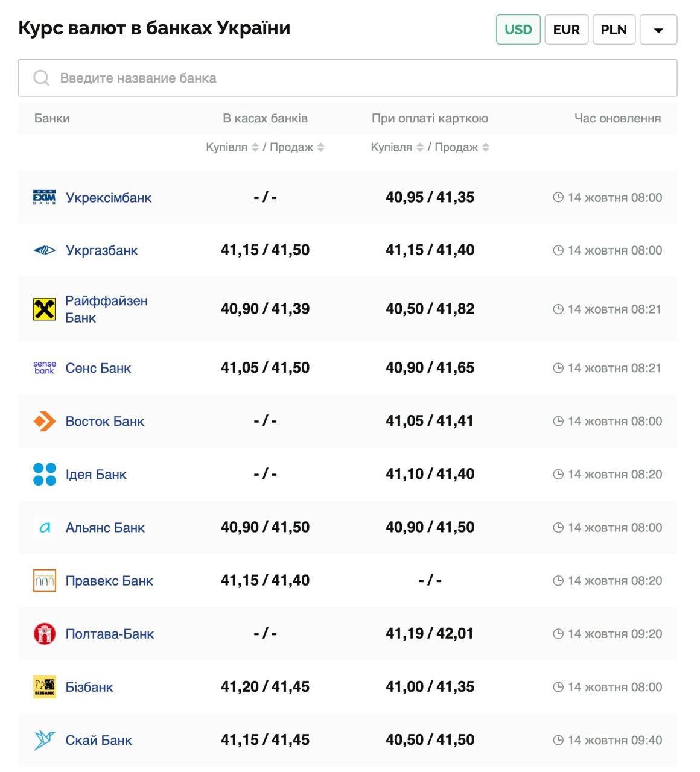Click the Полтава-Банк red logo
The height and width of the screenshot is (772, 700).
click(44, 634)
